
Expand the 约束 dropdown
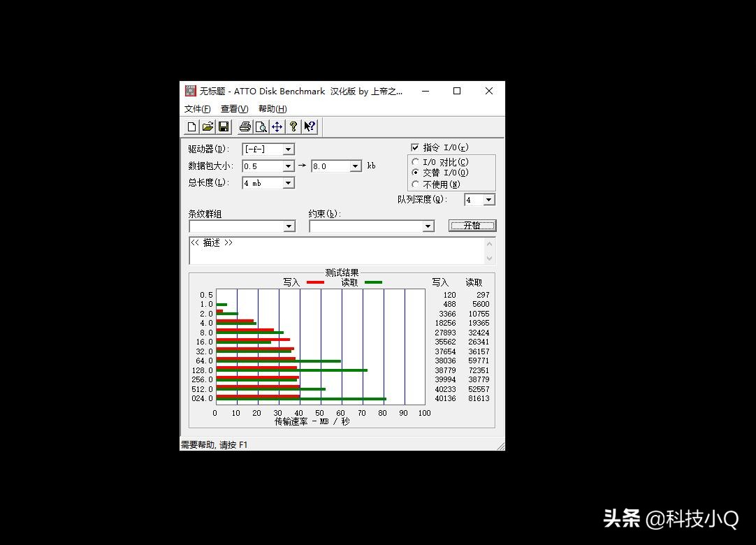428,226
